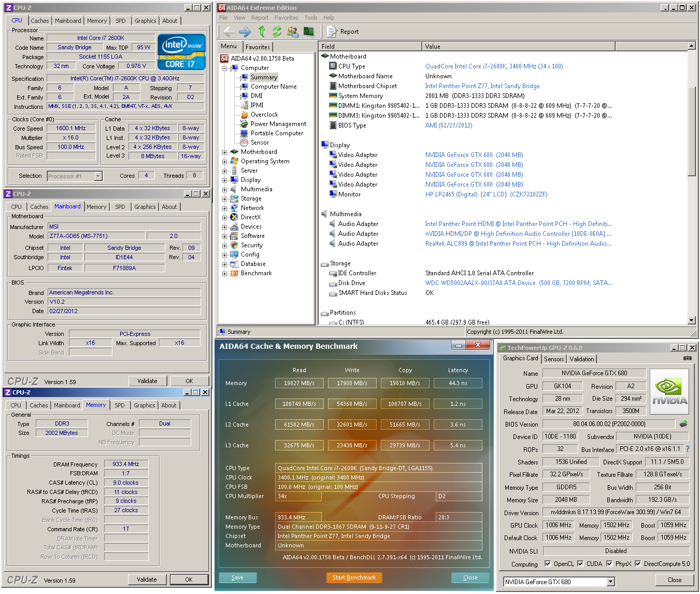Select the Power Management icon in the tree
The image size is (700, 594).
(244, 124)
